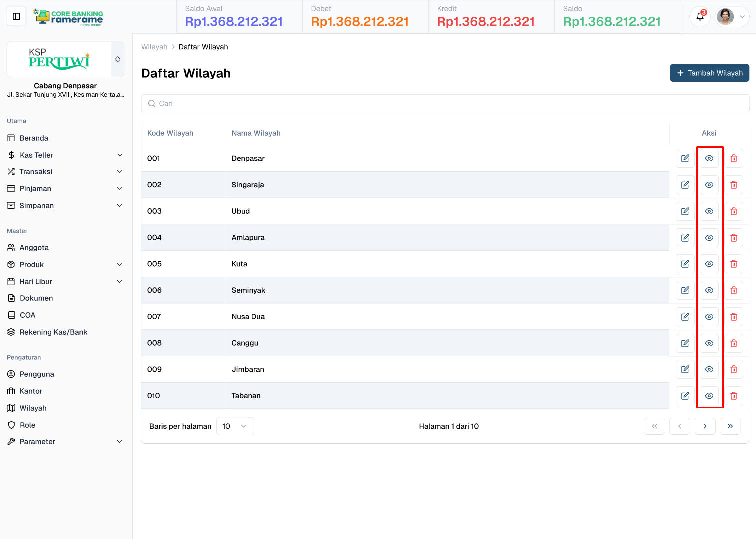
Task: Edit the Denpasar region using its pencil icon
Action: point(685,158)
